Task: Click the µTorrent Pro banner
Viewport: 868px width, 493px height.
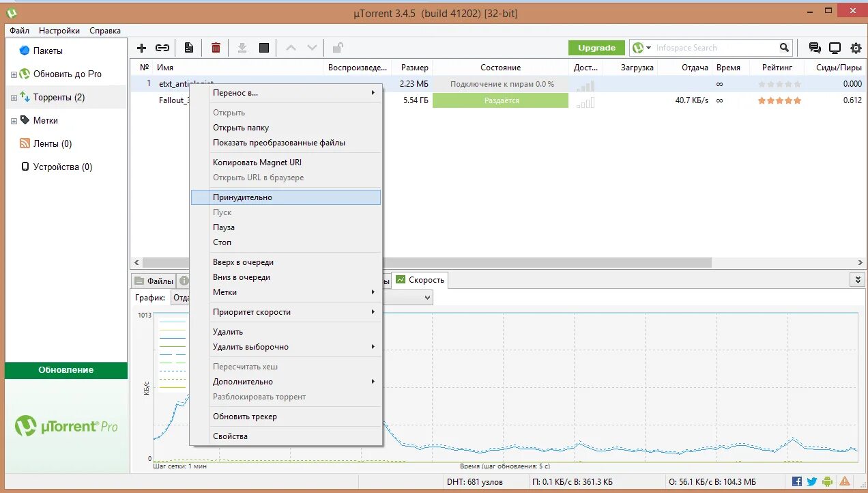Action: pyautogui.click(x=66, y=427)
